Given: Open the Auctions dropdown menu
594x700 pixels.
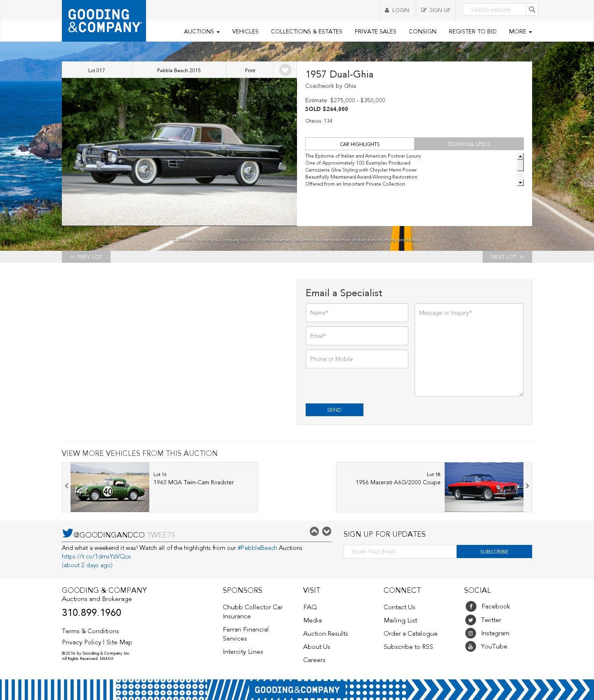Looking at the screenshot, I should click(202, 31).
